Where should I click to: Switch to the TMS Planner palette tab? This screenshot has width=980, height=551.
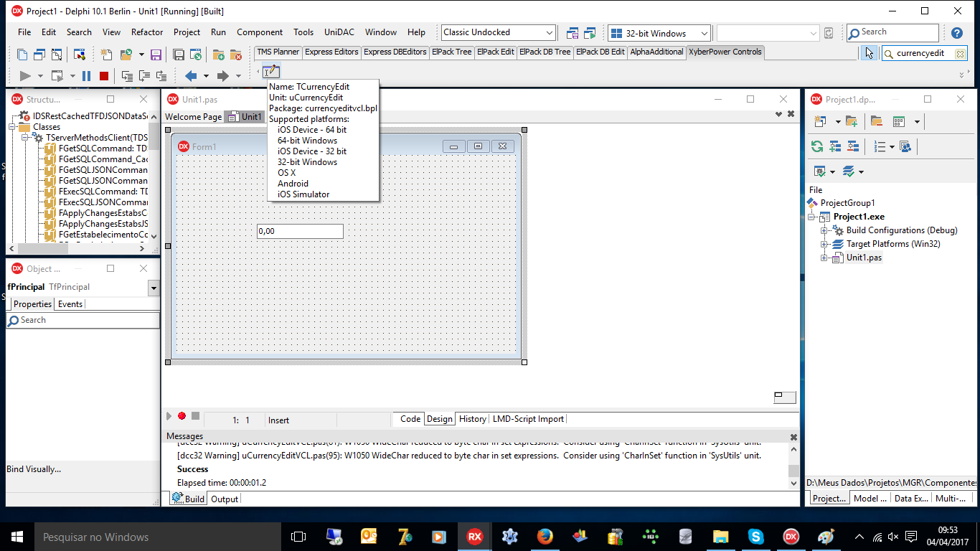pos(278,52)
